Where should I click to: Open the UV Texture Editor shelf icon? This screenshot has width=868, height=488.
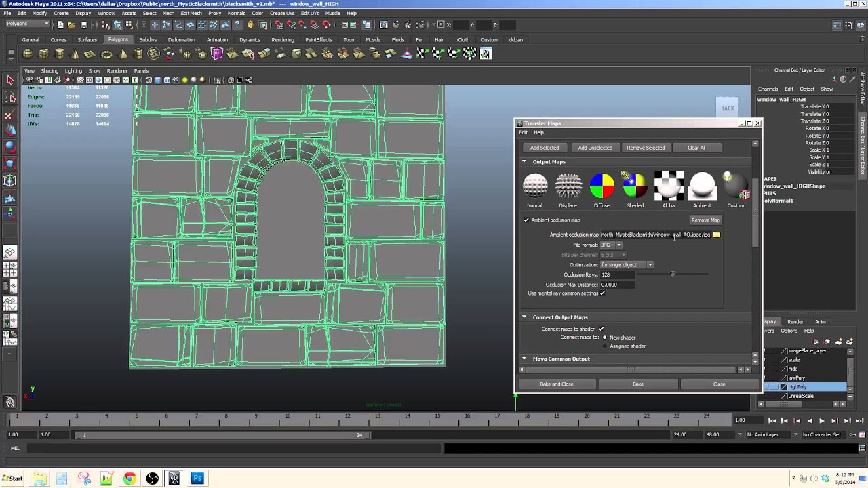[x=486, y=54]
